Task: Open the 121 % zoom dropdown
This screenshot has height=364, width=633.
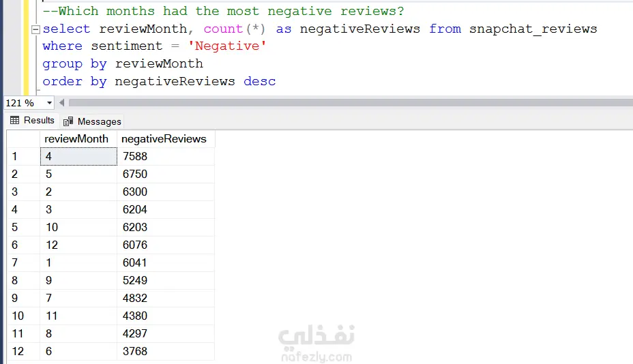Action: pos(49,103)
